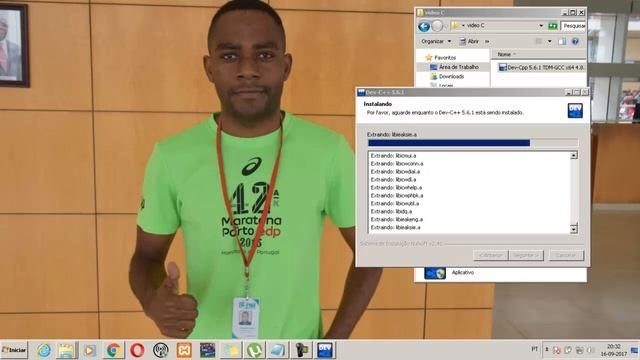The width and height of the screenshot is (640, 360).
Task: Switch to Dev-C++ installer taskbar button
Action: click(x=325, y=350)
